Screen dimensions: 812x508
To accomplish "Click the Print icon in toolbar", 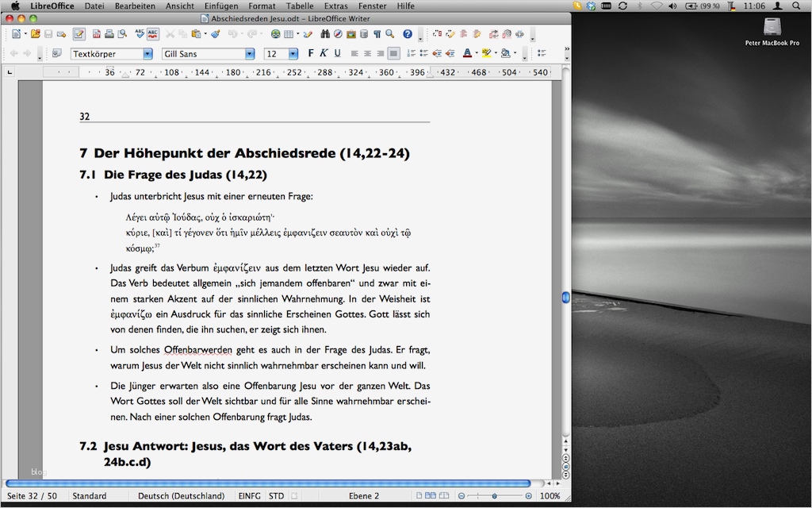I will [109, 34].
